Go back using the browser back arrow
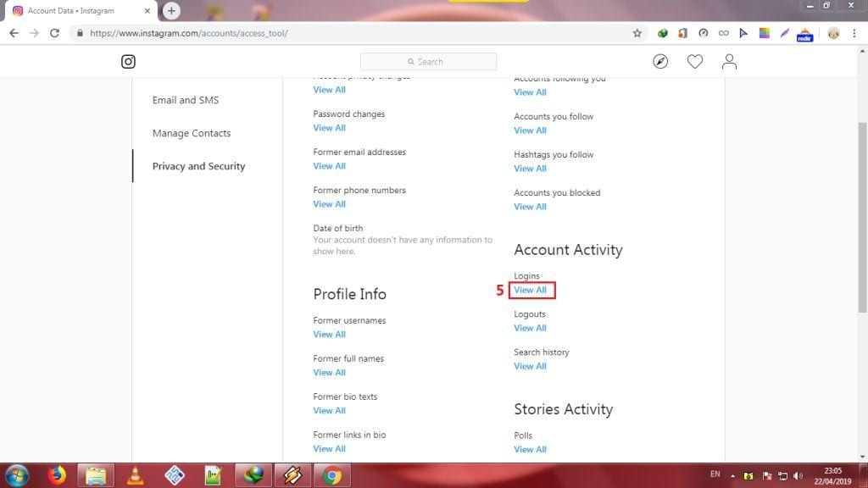 (x=14, y=33)
